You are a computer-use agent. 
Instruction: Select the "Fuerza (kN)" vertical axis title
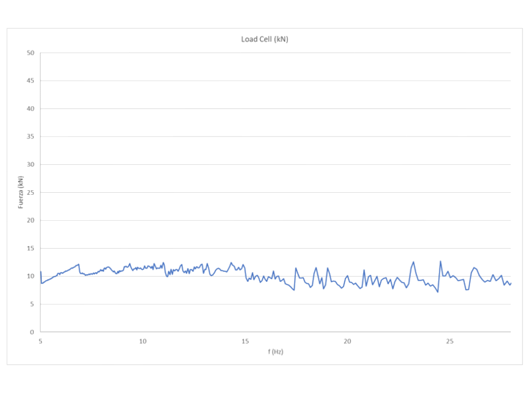[21, 192]
